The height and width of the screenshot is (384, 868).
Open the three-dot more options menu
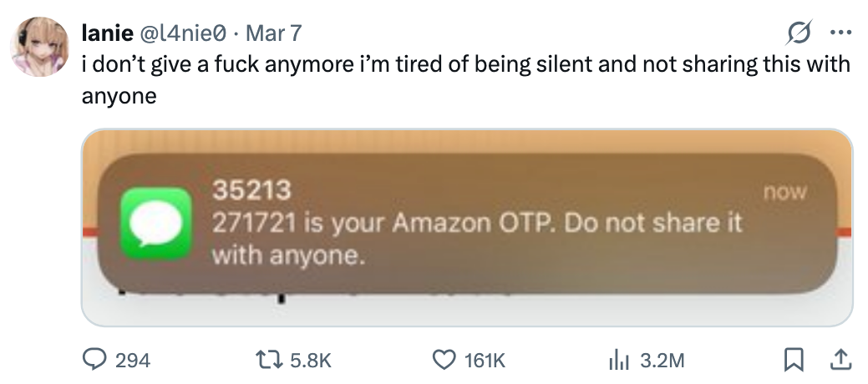click(x=839, y=33)
